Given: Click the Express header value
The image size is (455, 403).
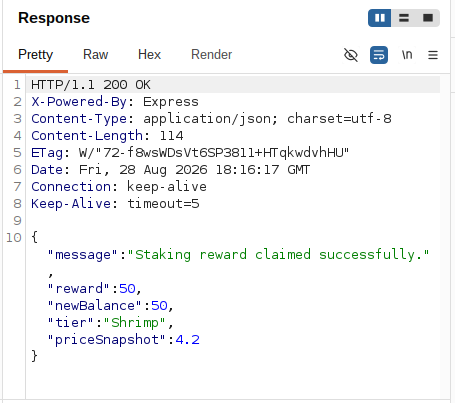Looking at the screenshot, I should (171, 102).
